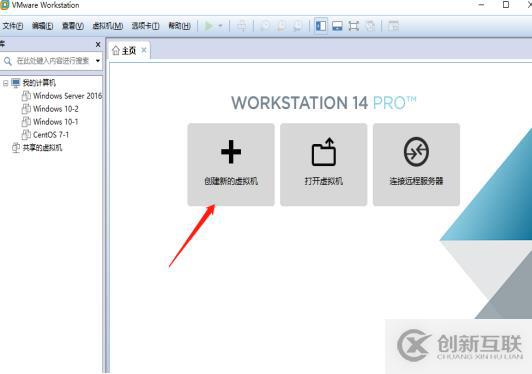Open the 虚拟机(M) menu
This screenshot has width=532, height=374.
[x=108, y=26]
